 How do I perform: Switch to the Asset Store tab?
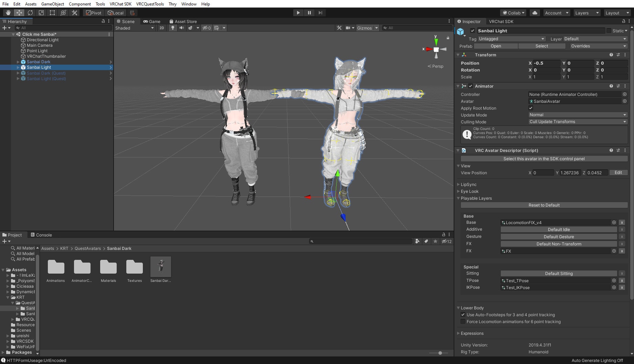tap(183, 21)
